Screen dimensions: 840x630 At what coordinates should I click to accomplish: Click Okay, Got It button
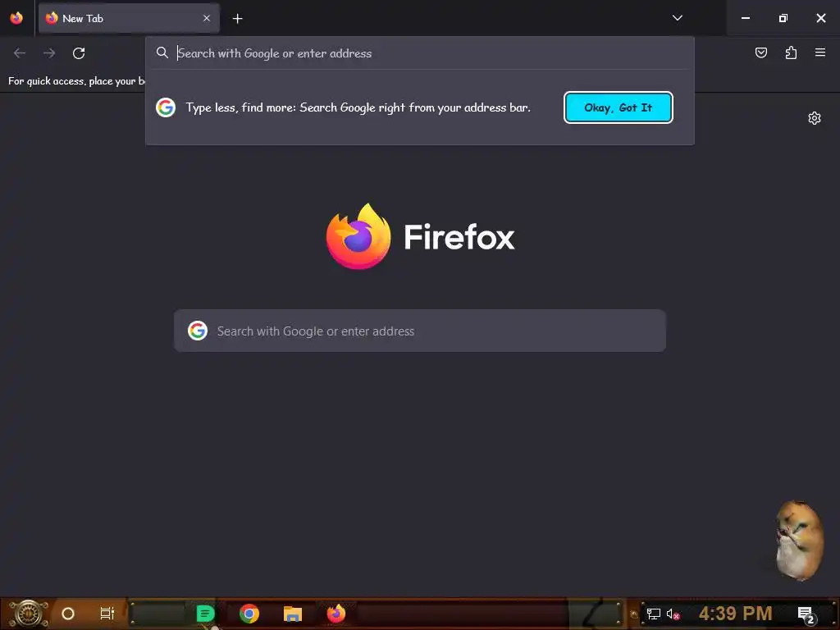click(x=619, y=107)
